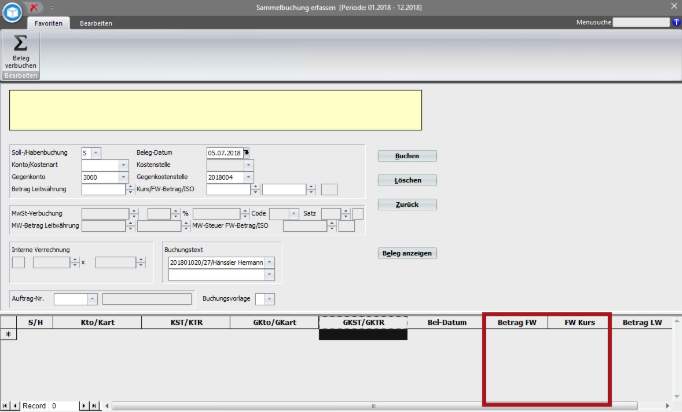Screen dimensions: 682x412
Task: Click the Beleg verbuchen sigma icon
Action: click(20, 48)
